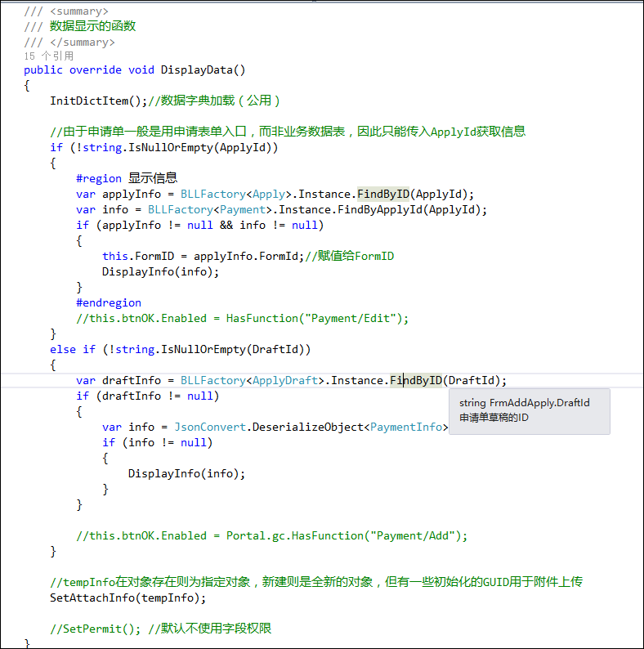Click the '#endregion' directive
Image resolution: width=644 pixels, height=649 pixels.
point(109,303)
